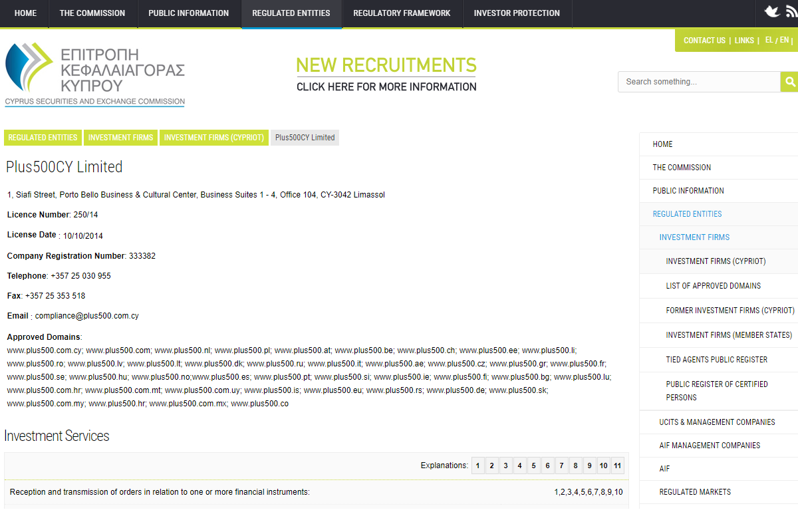Open the HOME top menu item
This screenshot has height=532, width=798.
point(25,13)
